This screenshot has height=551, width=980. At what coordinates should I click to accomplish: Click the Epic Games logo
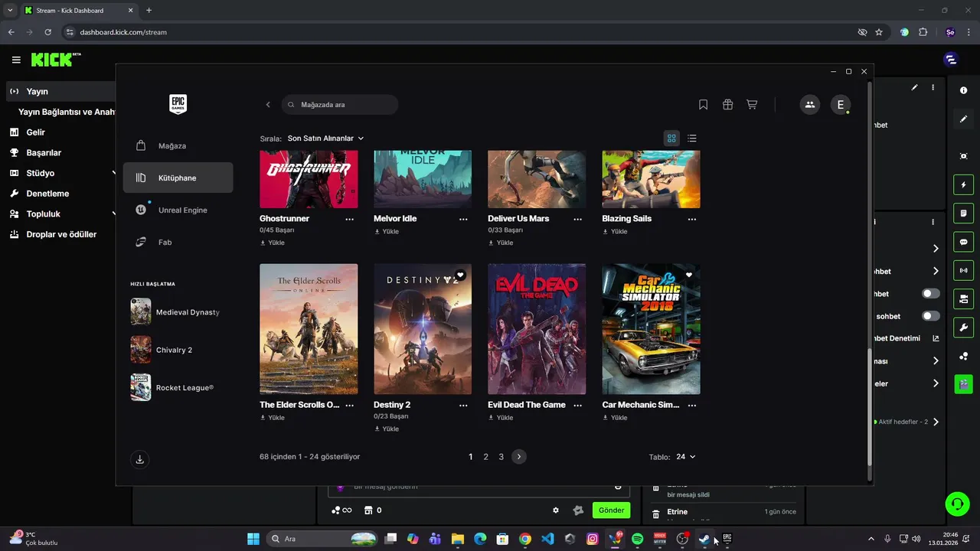178,104
